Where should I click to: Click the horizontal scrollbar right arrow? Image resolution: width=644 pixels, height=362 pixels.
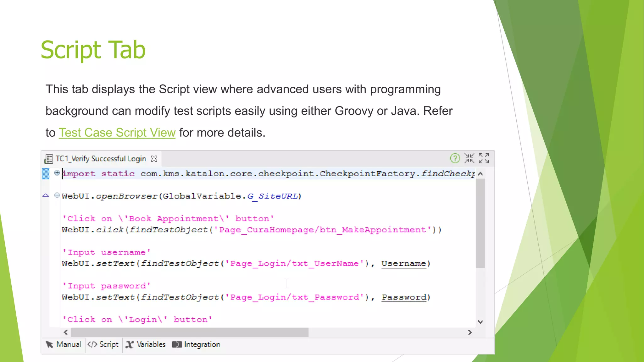coord(470,332)
